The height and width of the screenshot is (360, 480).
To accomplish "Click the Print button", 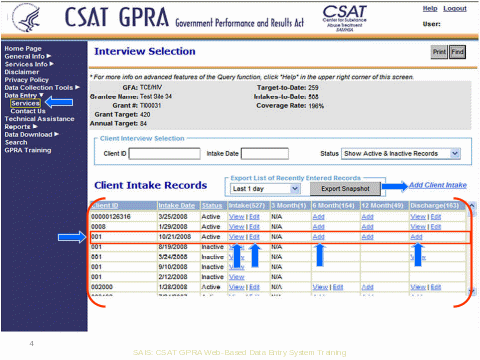I will [439, 52].
